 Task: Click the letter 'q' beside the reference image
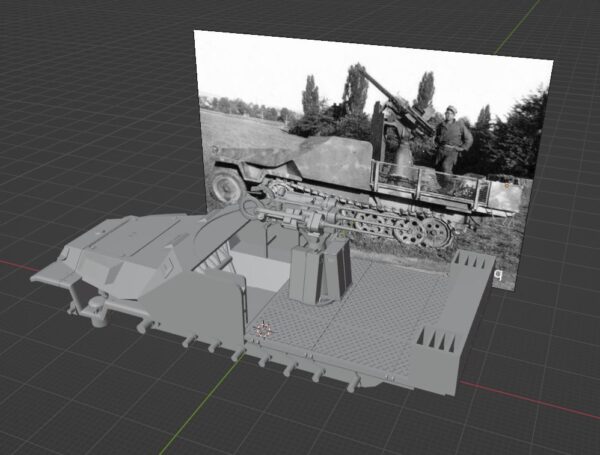(x=498, y=274)
